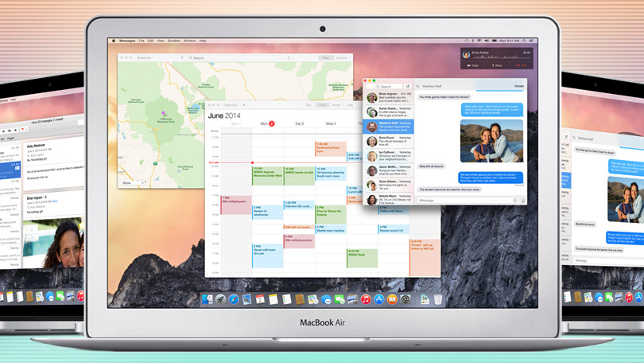Click the add event plus button in Calendar

pos(244,105)
